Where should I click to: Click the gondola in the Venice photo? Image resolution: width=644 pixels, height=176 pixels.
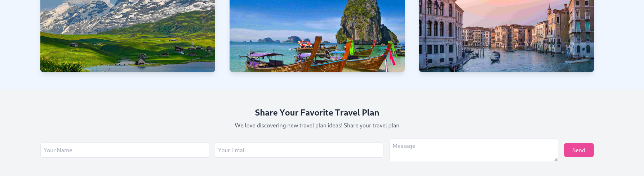495,58
